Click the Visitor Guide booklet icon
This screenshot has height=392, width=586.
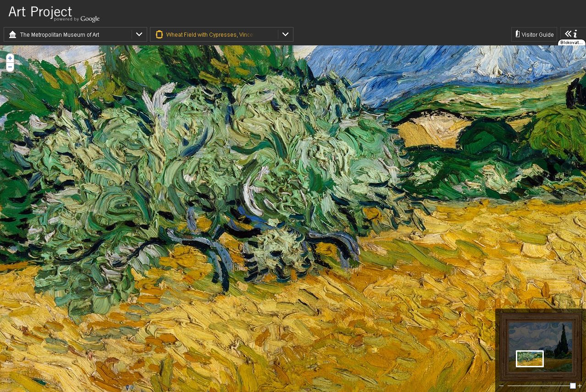pos(517,34)
